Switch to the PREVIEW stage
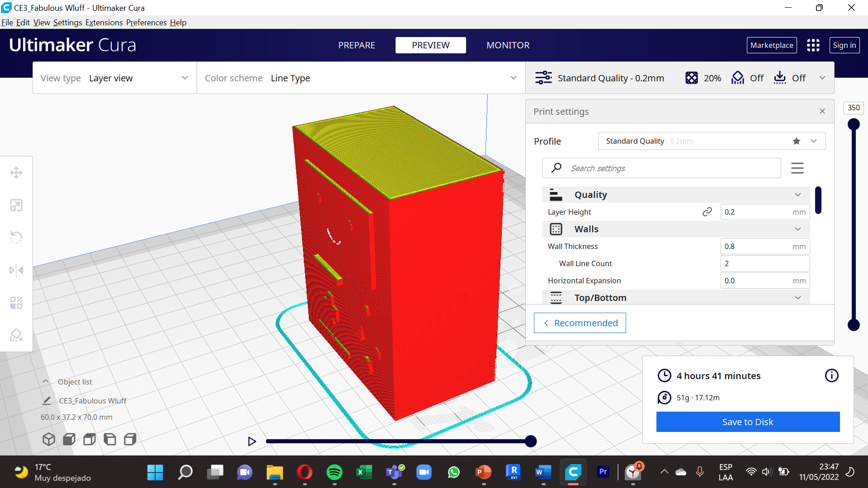868x488 pixels. (430, 45)
